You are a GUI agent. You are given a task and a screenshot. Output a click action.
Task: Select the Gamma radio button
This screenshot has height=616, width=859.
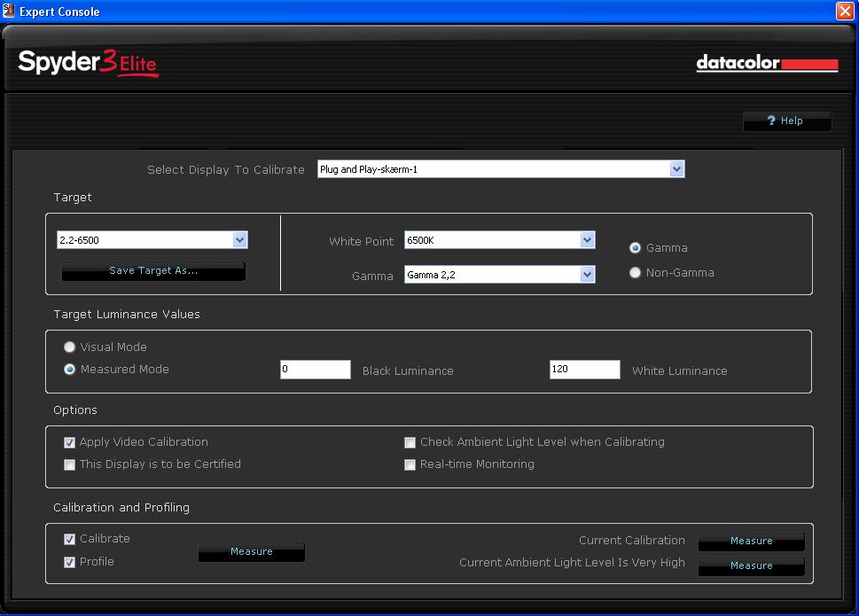(x=635, y=248)
